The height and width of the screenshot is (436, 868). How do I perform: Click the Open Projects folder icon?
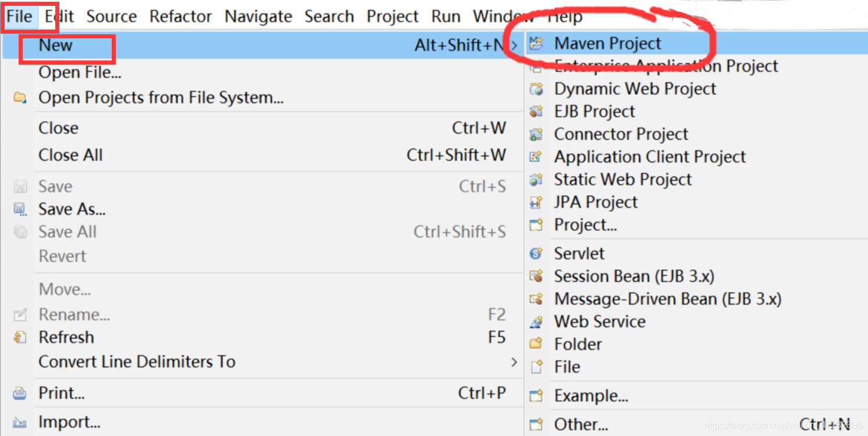click(x=20, y=98)
